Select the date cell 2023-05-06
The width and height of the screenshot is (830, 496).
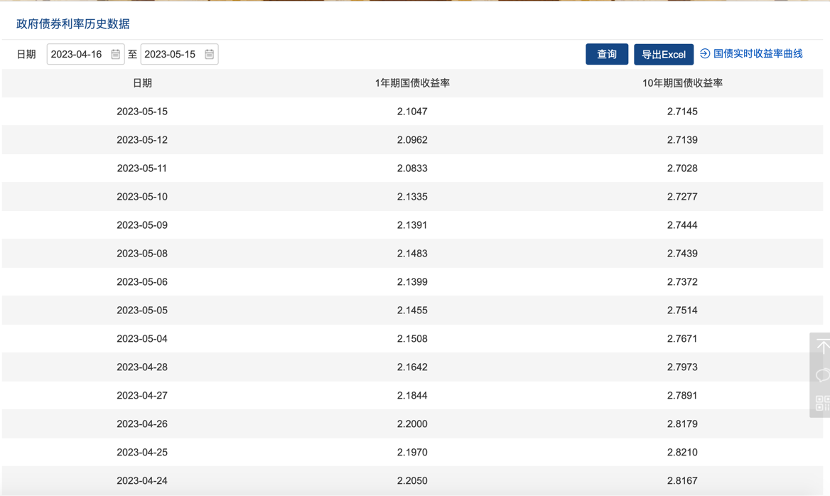142,282
